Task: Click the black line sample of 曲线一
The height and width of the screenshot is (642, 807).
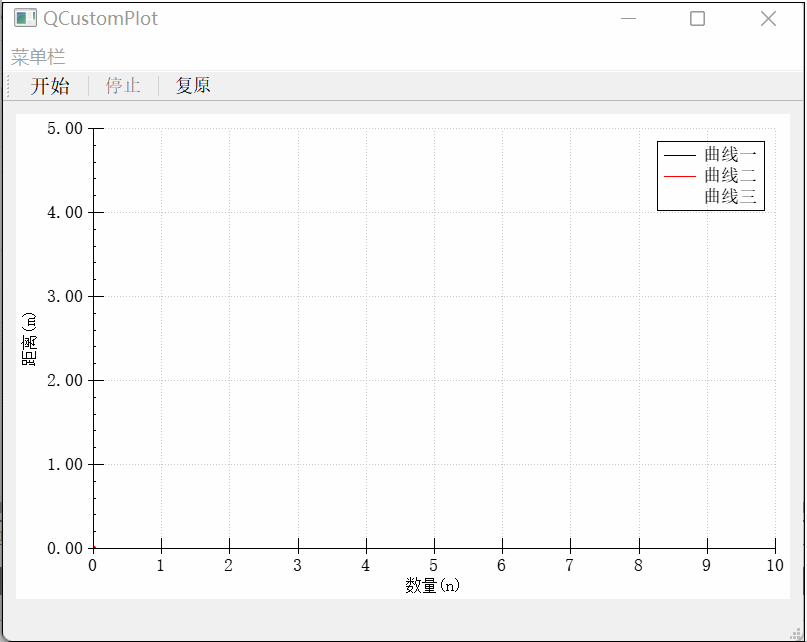Action: pyautogui.click(x=680, y=155)
